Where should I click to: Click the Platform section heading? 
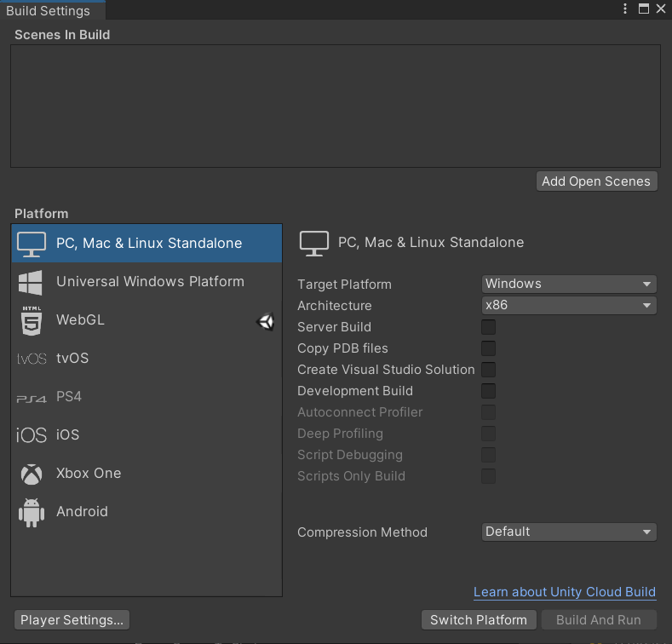coord(42,214)
